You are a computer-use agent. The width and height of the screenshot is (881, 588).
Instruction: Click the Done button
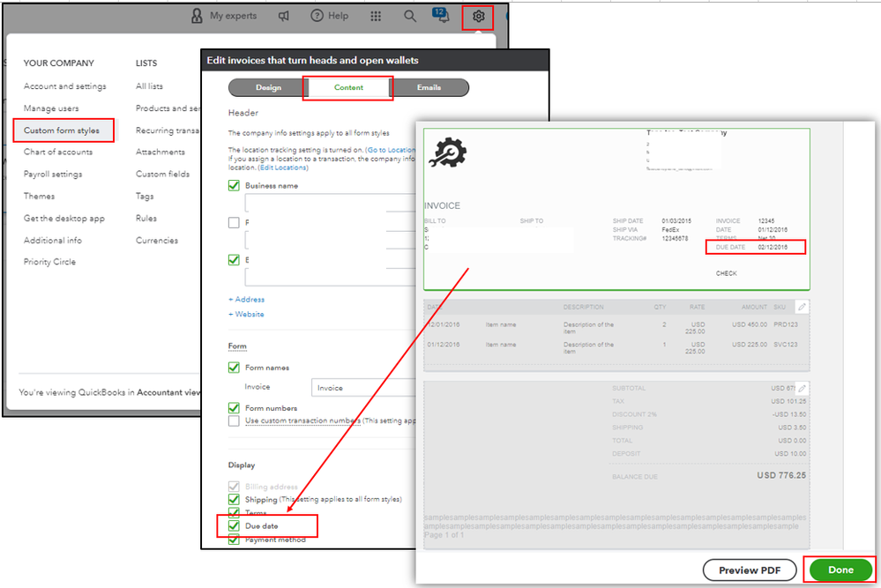click(x=840, y=570)
